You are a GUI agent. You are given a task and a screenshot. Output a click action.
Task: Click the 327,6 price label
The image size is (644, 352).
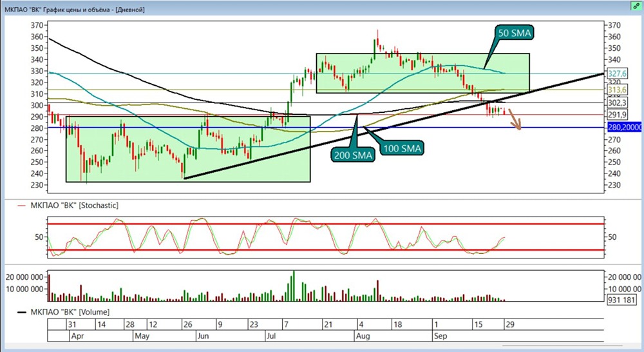pyautogui.click(x=618, y=73)
